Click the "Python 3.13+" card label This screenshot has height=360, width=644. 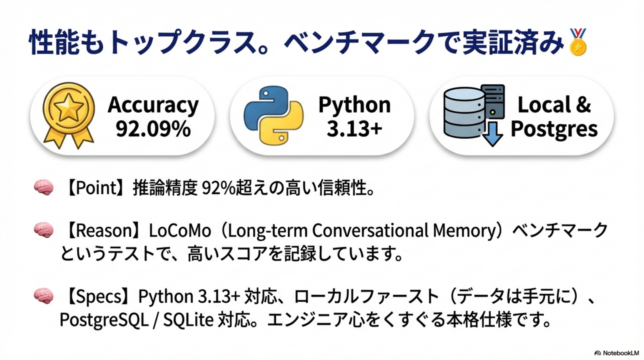coord(355,117)
